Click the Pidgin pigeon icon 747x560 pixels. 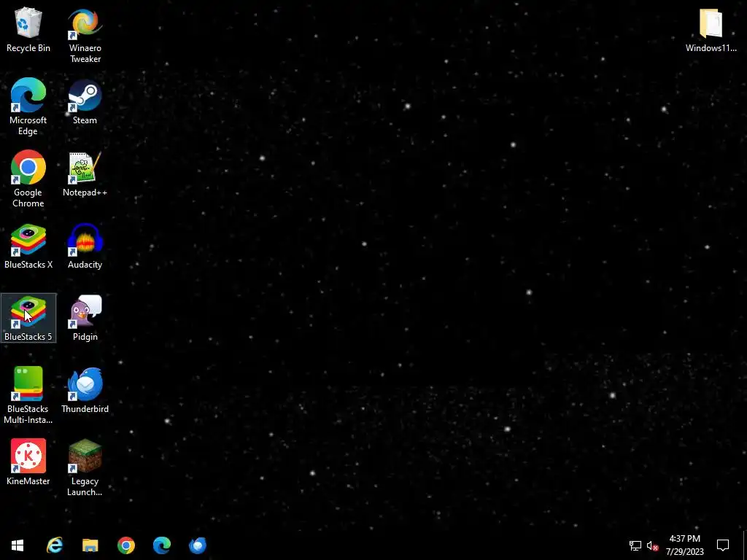point(85,312)
